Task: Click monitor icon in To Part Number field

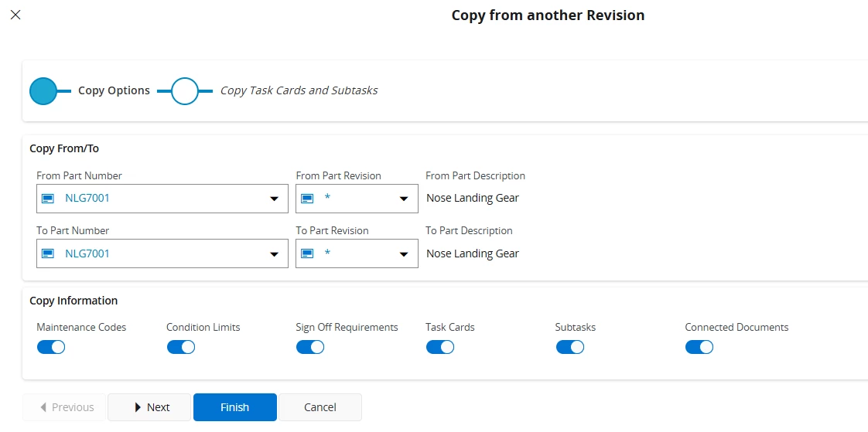Action: click(48, 253)
